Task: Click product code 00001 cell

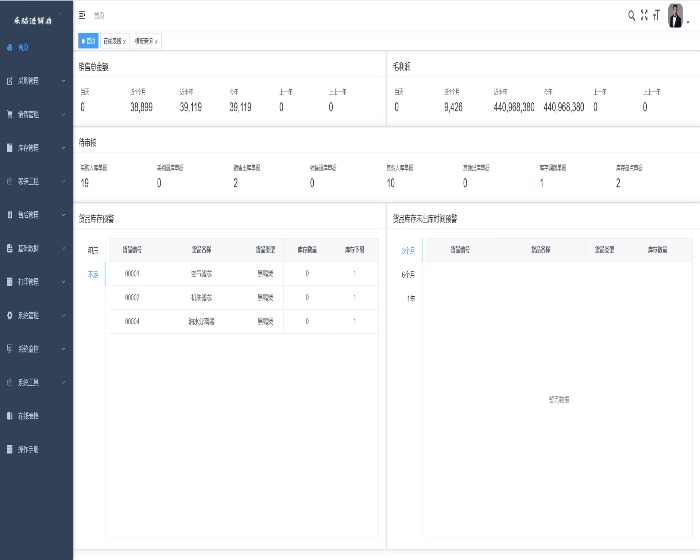Action: 132,274
